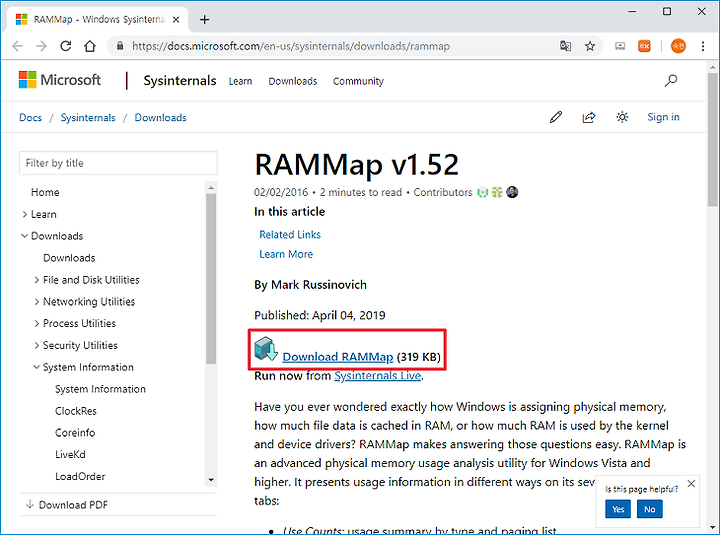Close the RAMMap browser tab
Viewport: 720px width, 535px height.
pos(175,20)
